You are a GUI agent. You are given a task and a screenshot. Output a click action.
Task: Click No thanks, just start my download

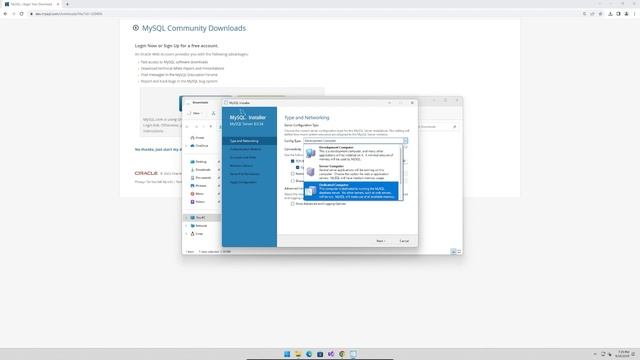(x=158, y=149)
